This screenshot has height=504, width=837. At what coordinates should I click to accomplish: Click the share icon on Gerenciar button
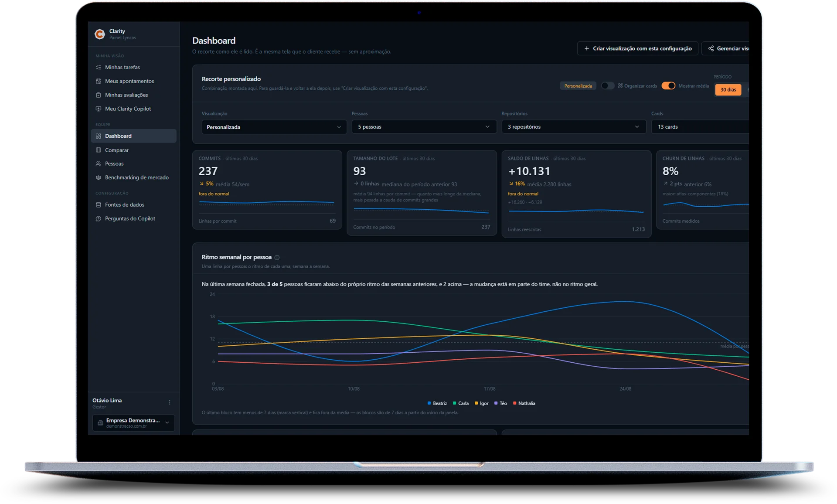tap(711, 48)
